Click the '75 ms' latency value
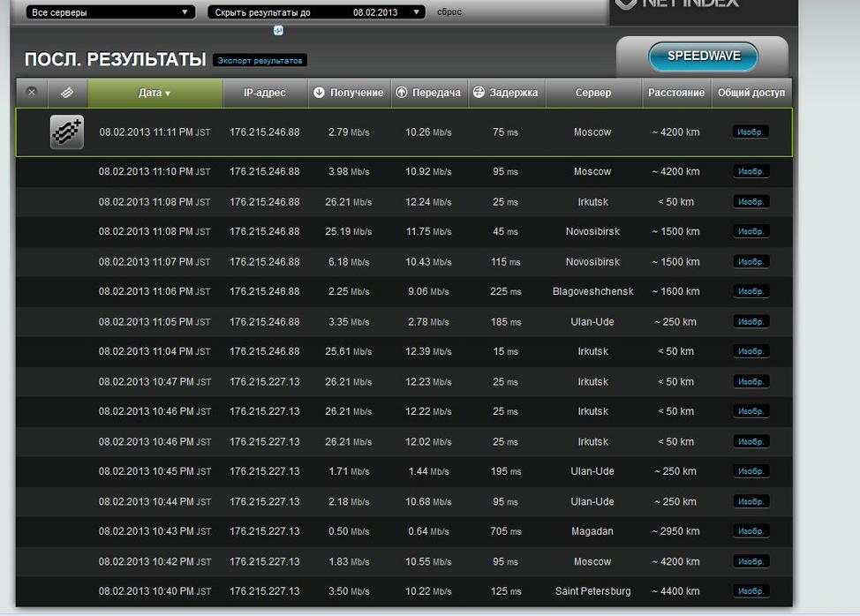Screen dimensions: 860x616 (x=505, y=132)
